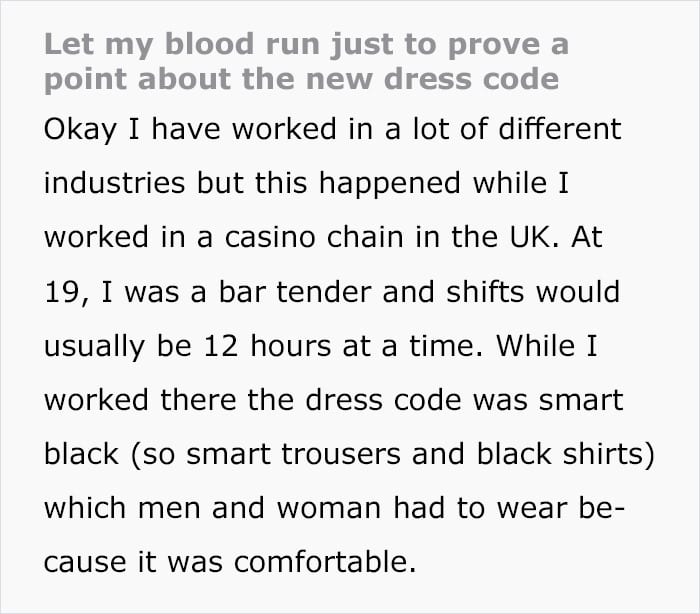Click the word "happened" in the text

[390, 184]
